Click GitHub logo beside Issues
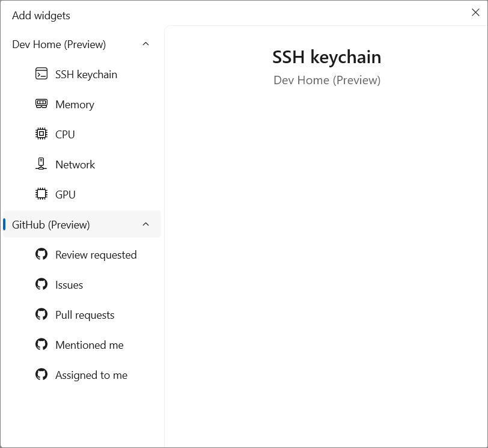The height and width of the screenshot is (448, 488). pyautogui.click(x=41, y=284)
